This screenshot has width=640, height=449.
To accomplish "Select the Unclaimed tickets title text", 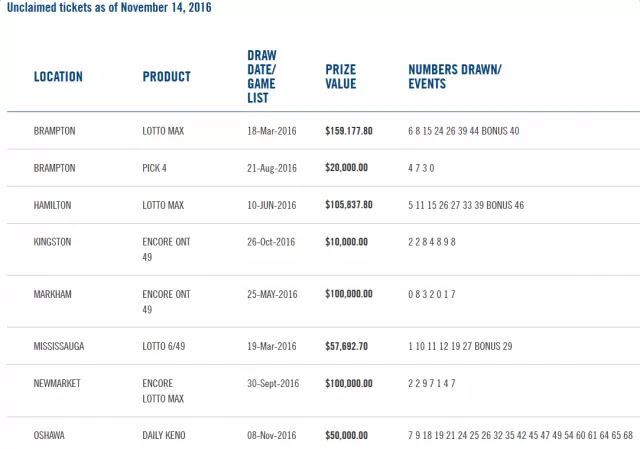I will pos(109,7).
